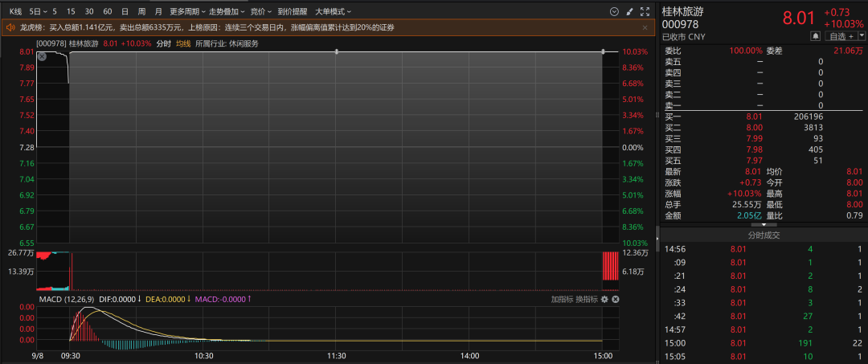
Task: Open MACD indicator settings gear
Action: (604, 299)
